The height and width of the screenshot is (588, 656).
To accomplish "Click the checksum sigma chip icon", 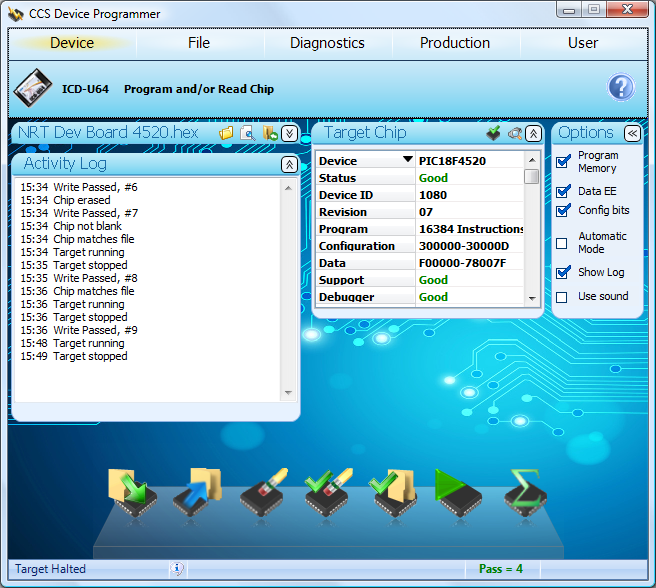I will click(x=524, y=494).
